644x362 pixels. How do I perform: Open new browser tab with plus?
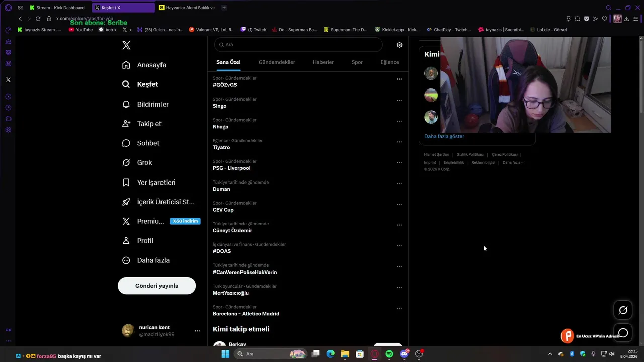pos(224,8)
